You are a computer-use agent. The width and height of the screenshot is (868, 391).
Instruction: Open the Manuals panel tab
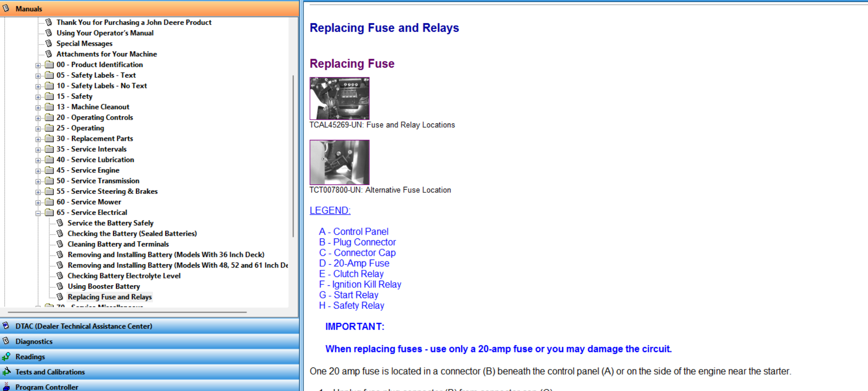[149, 9]
